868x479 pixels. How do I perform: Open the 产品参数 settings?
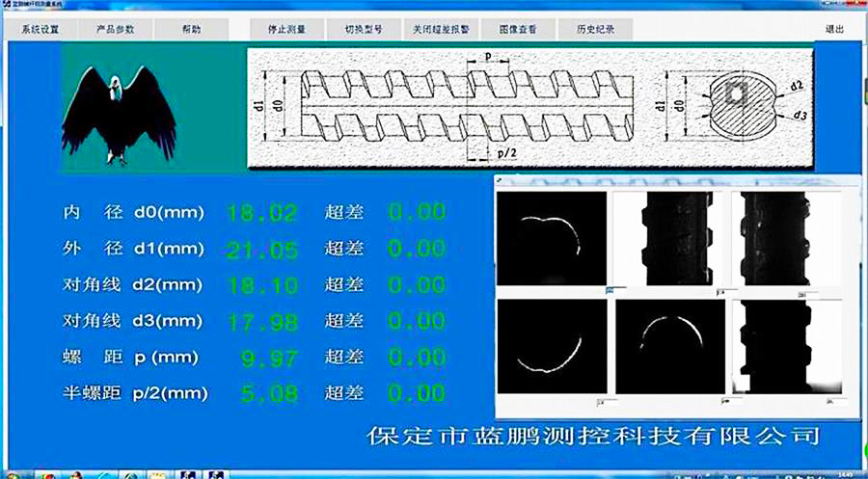point(116,29)
